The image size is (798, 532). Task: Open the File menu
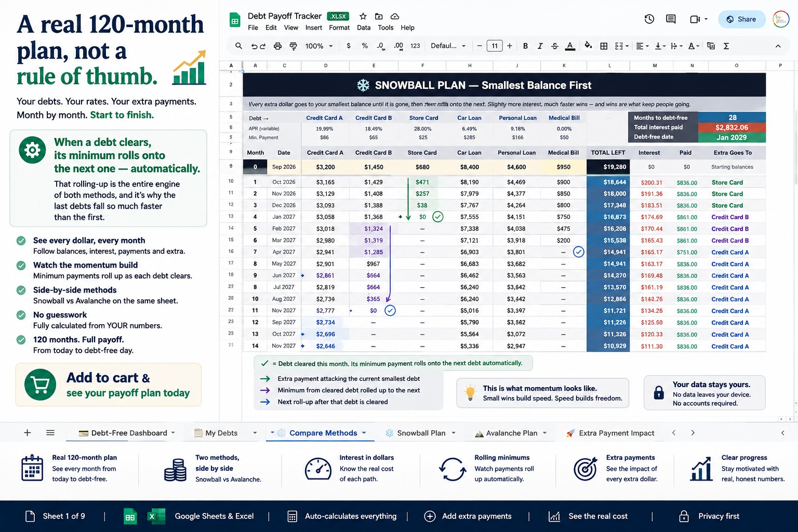[x=253, y=28]
